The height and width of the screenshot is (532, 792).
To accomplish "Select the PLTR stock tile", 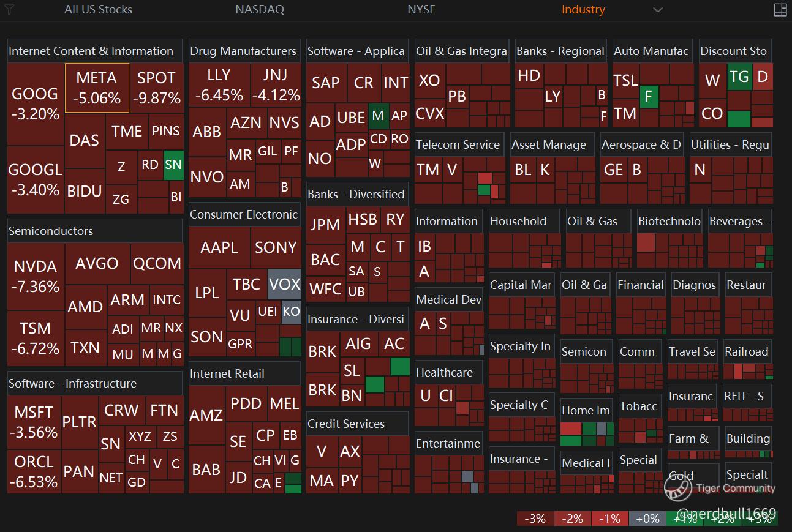I will tap(80, 422).
